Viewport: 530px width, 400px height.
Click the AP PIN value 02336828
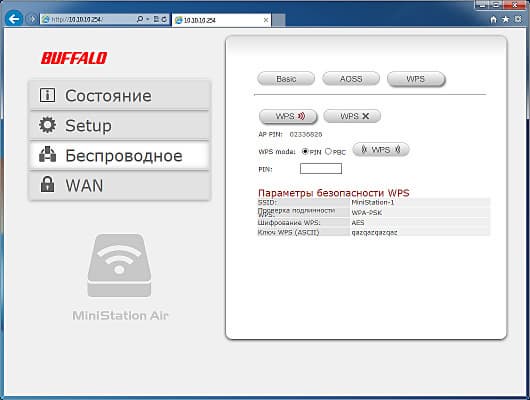pyautogui.click(x=306, y=134)
